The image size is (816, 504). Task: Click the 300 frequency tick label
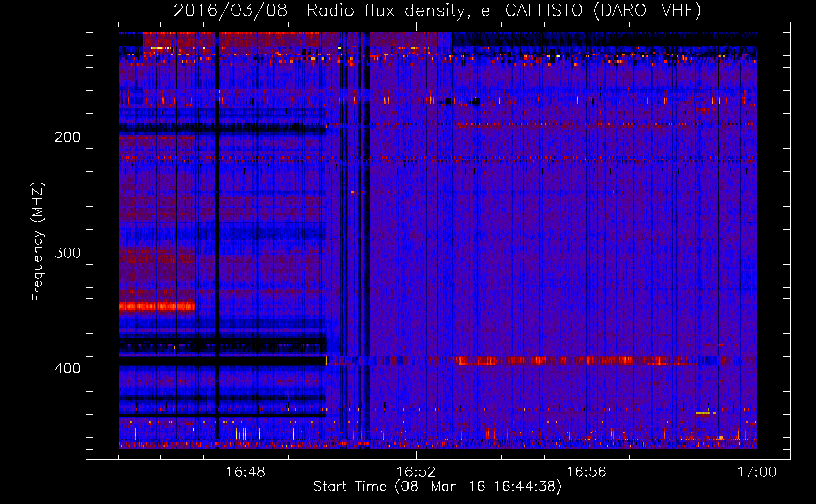[x=68, y=253]
